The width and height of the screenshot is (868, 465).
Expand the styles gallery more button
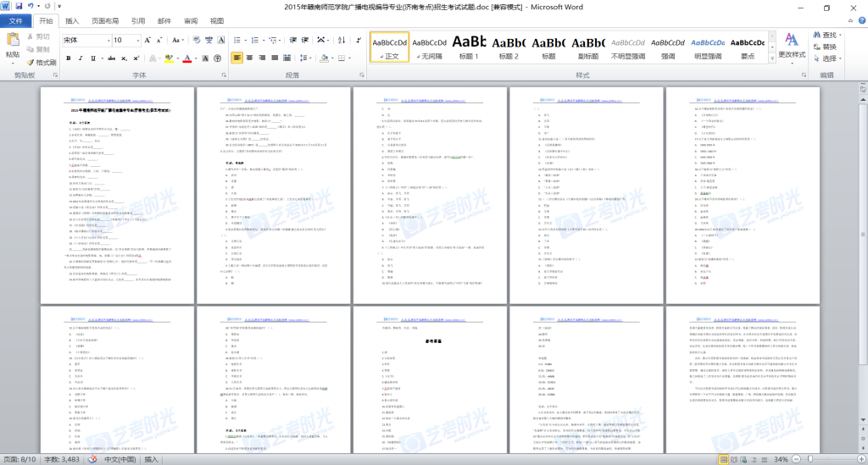(771, 57)
